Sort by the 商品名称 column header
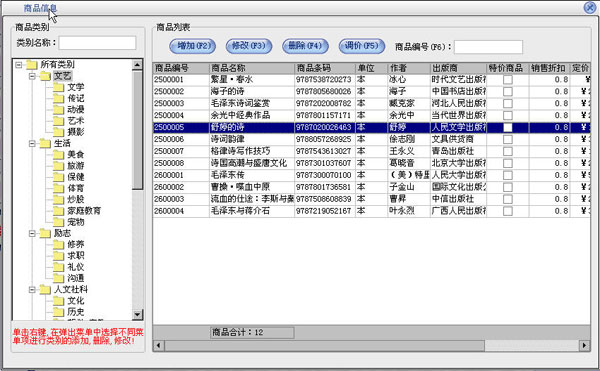Image resolution: width=600 pixels, height=371 pixels. [x=252, y=68]
